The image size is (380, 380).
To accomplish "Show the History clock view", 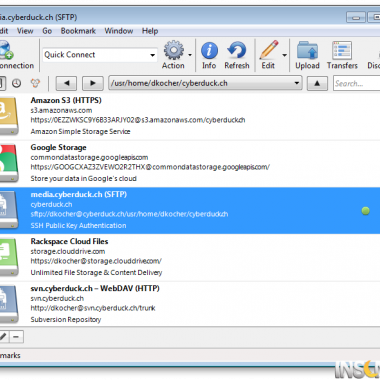I will 17,83.
